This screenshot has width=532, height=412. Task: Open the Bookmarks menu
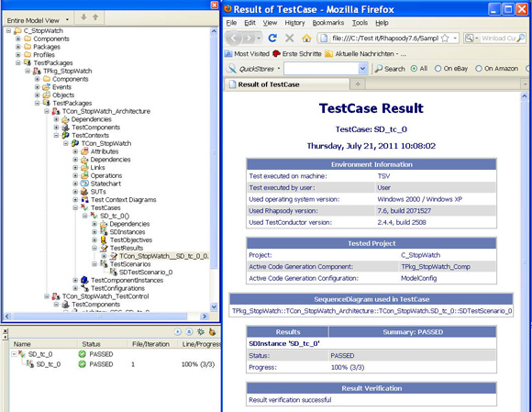click(328, 23)
